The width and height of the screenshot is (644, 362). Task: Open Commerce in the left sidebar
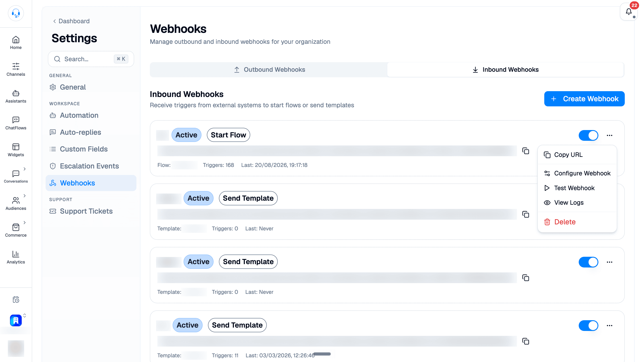point(16,231)
